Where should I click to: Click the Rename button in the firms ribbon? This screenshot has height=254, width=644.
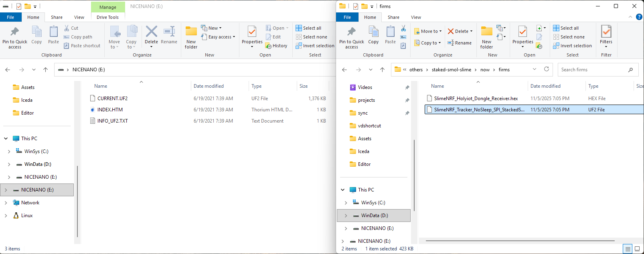(x=460, y=43)
